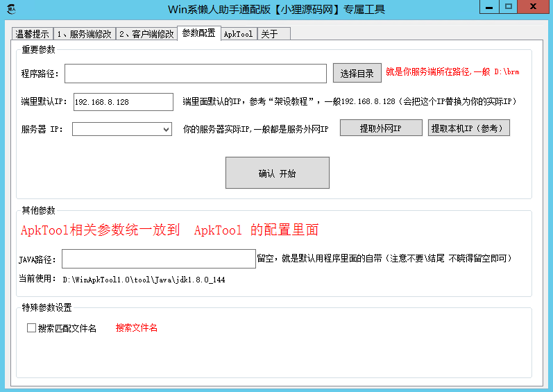Screen dimensions: 553x392
Task: Click the 程序路径 input field
Action: tap(195, 74)
